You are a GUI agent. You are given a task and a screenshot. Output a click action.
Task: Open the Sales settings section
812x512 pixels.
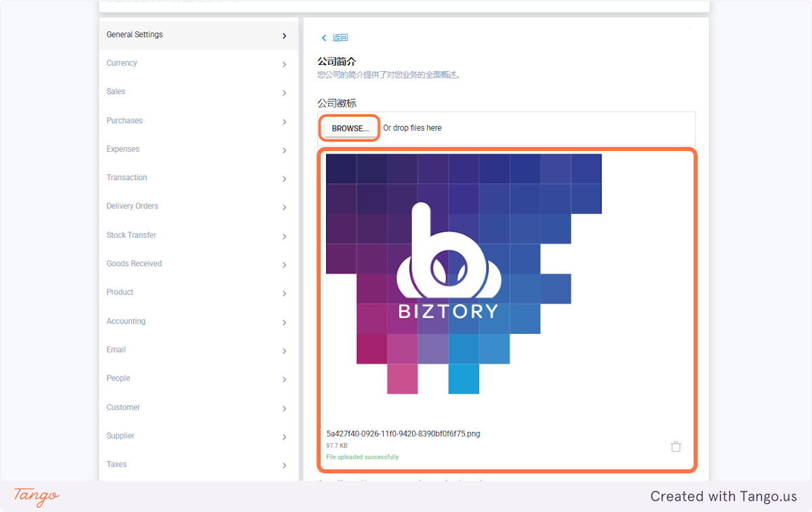[x=198, y=91]
